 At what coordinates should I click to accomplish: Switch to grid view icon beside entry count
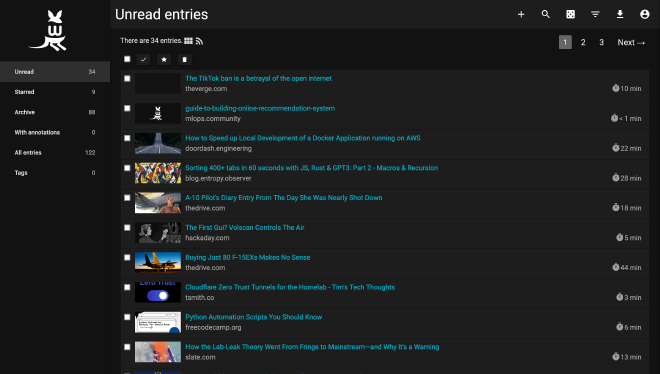[x=188, y=41]
